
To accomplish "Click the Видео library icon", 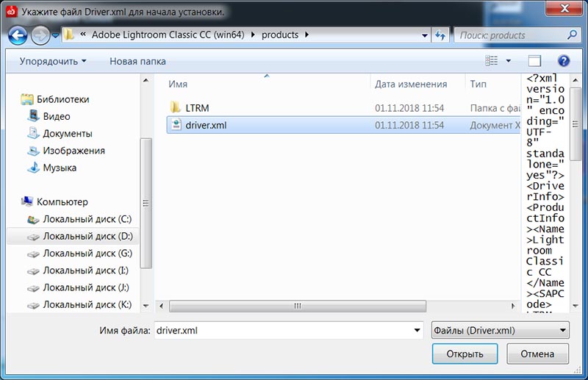I will pos(33,115).
